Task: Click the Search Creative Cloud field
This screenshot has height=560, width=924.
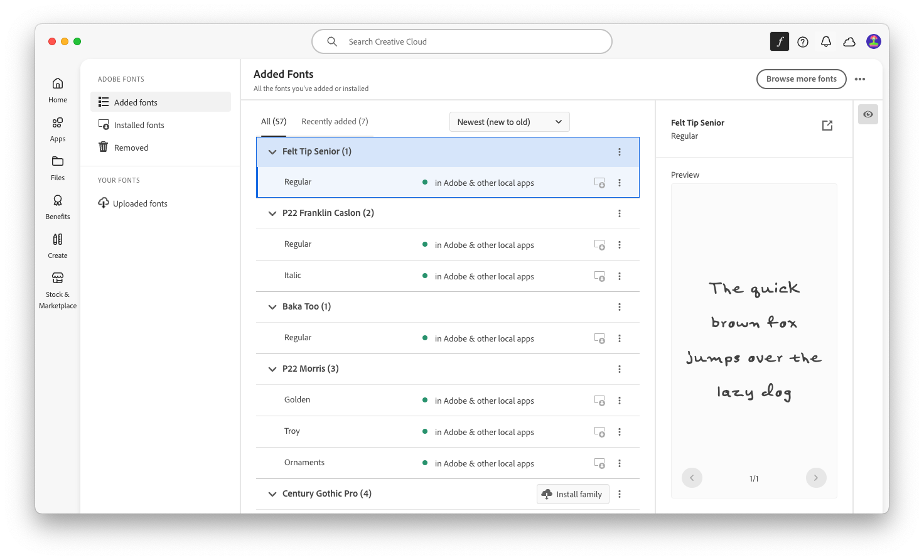Action: click(x=461, y=42)
